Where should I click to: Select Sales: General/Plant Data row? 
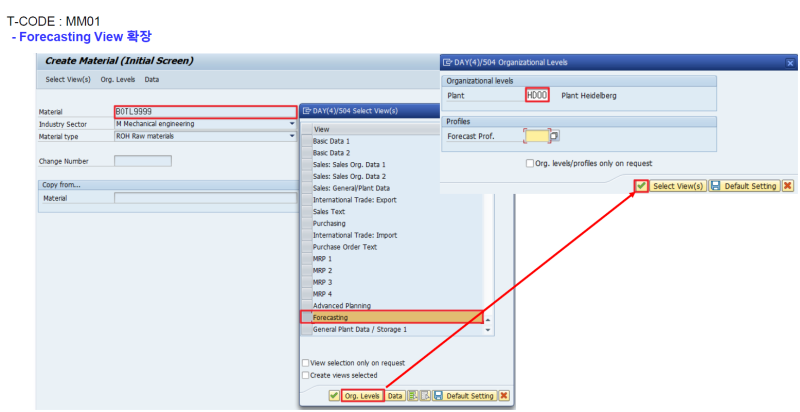point(391,188)
